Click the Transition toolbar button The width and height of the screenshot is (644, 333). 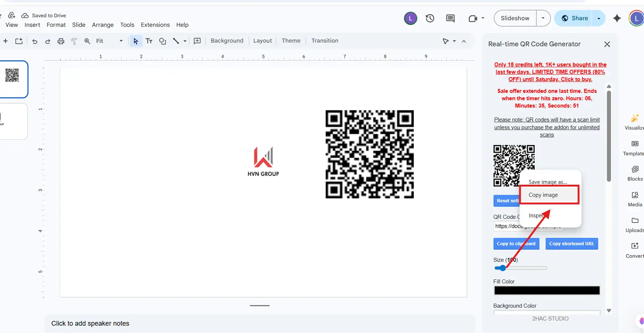325,41
